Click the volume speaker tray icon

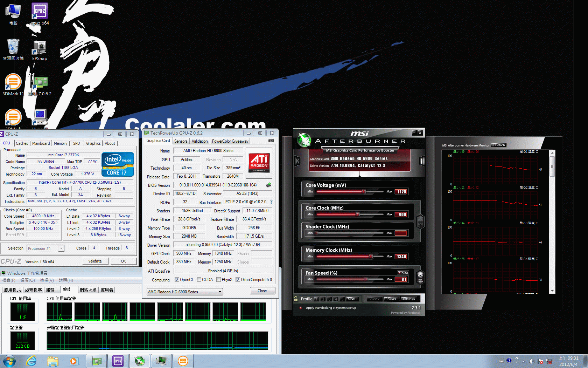(x=532, y=361)
